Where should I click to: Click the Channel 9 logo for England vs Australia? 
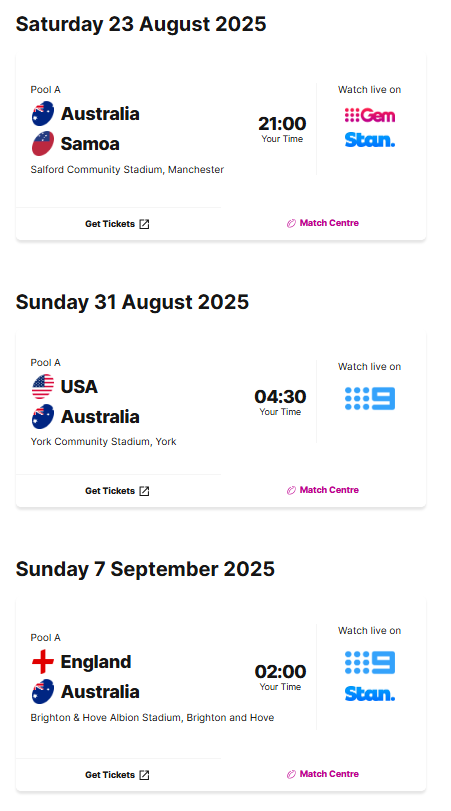click(370, 663)
